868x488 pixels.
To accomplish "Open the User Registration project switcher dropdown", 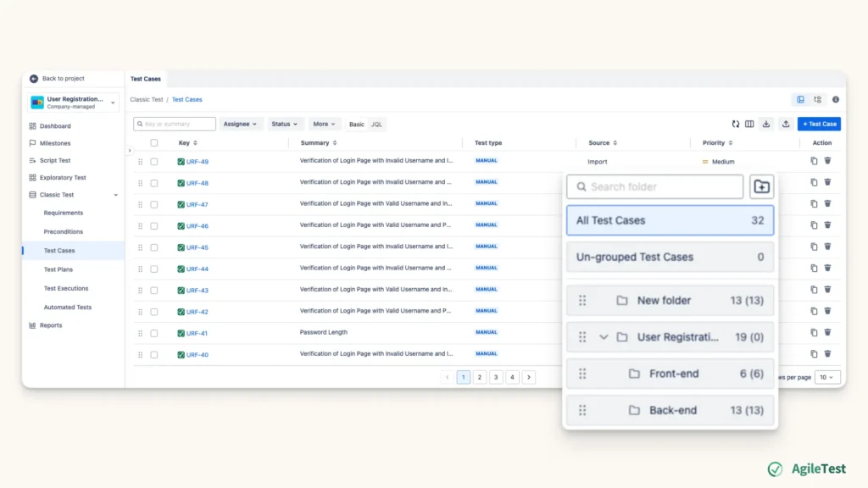I will click(74, 103).
